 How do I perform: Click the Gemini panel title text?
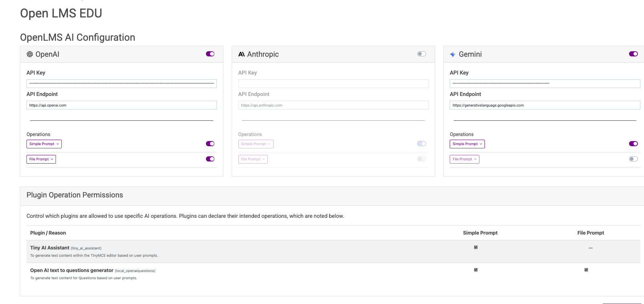tap(470, 54)
